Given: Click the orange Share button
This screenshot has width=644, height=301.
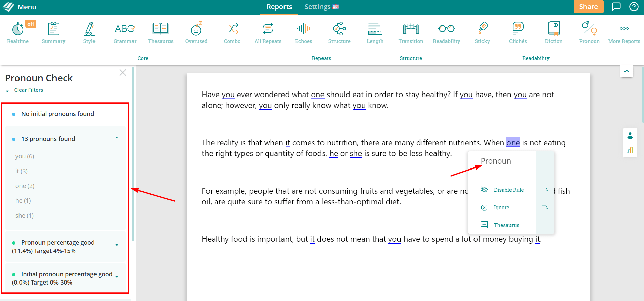Looking at the screenshot, I should pyautogui.click(x=588, y=7).
